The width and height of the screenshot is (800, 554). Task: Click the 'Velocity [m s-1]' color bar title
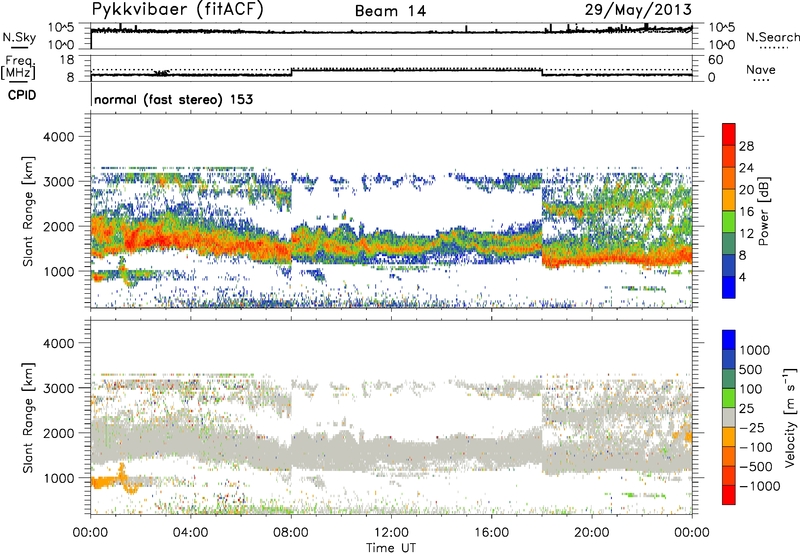pyautogui.click(x=789, y=417)
